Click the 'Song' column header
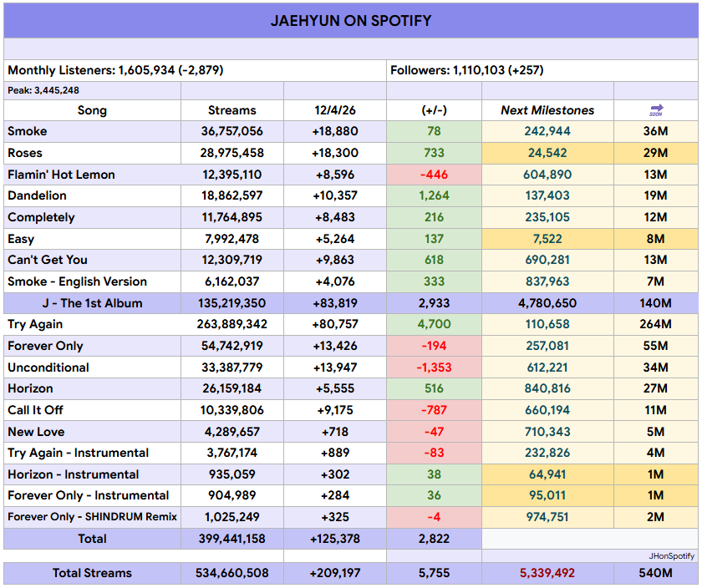Viewport: 702px width, 588px height. point(92,110)
